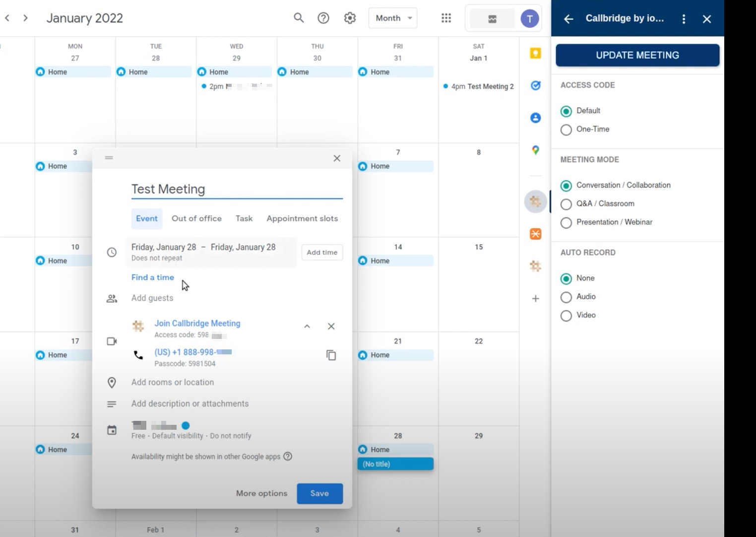Go back in Callbridge panel
Viewport: 756px width, 537px height.
click(568, 19)
